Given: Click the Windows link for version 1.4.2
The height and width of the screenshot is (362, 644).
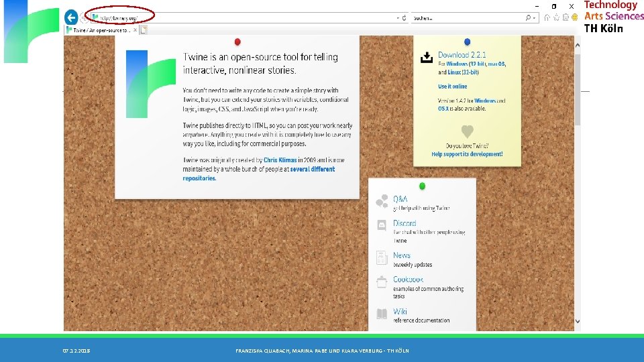Looking at the screenshot, I should tap(485, 101).
